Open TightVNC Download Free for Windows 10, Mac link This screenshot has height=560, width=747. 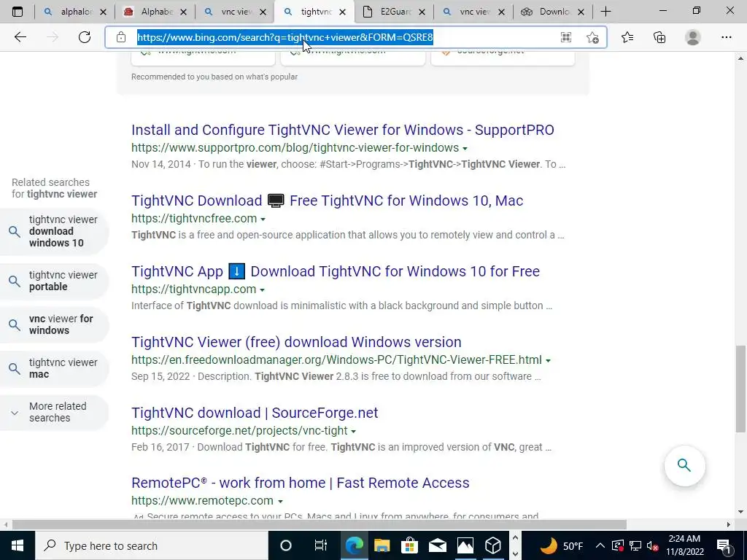pos(328,201)
